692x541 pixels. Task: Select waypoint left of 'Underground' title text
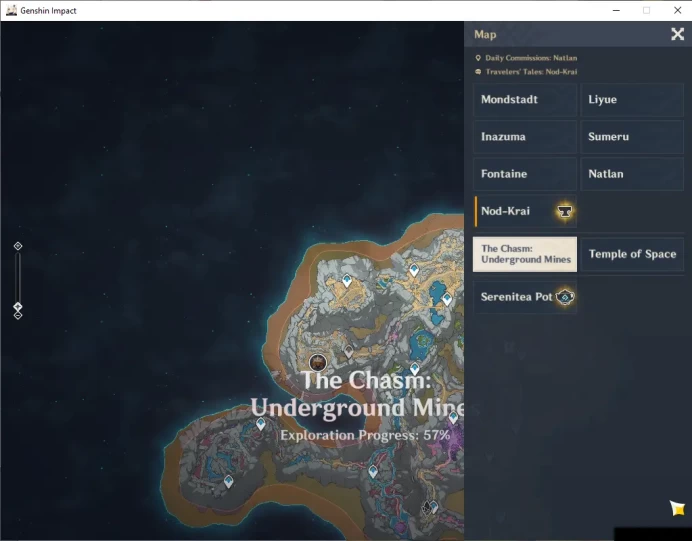[x=261, y=424]
